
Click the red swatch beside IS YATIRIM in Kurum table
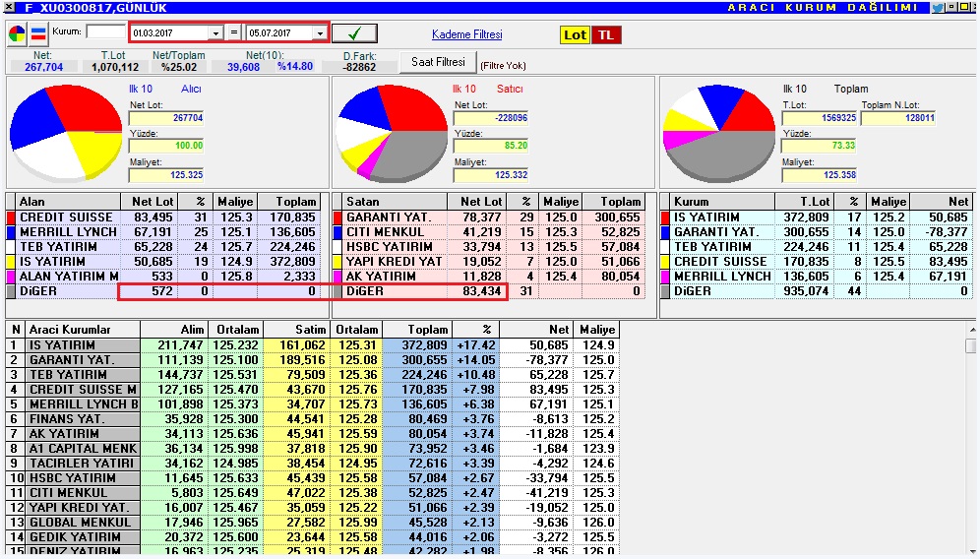coord(665,217)
